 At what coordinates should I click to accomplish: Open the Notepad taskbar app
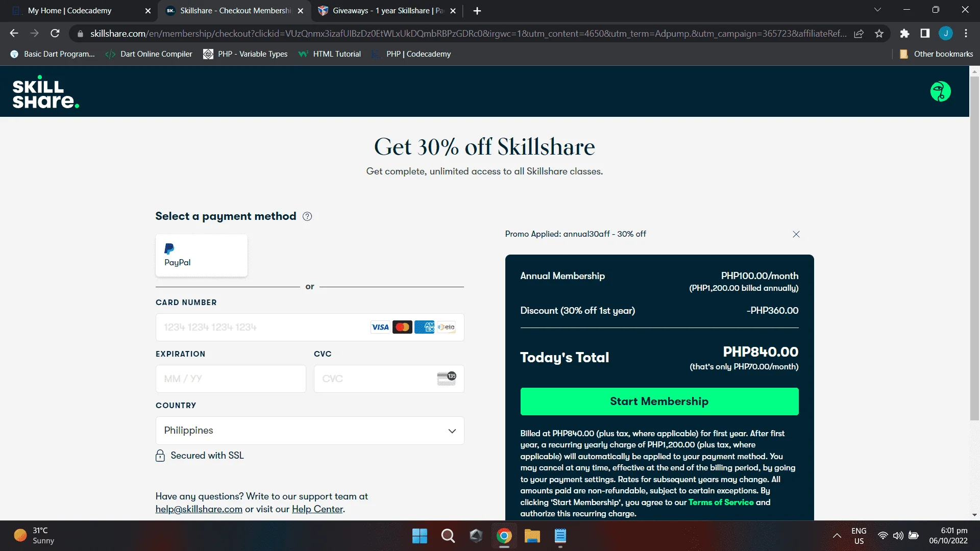coord(560,536)
